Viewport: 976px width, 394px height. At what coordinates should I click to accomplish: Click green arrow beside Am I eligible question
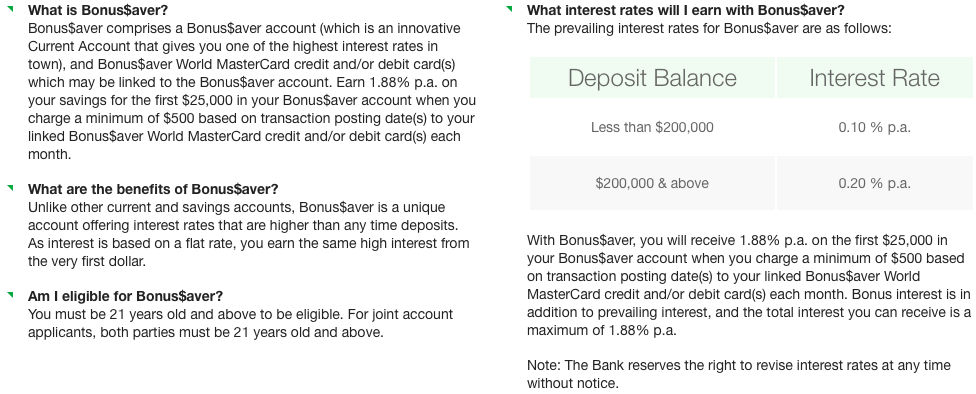[11, 294]
